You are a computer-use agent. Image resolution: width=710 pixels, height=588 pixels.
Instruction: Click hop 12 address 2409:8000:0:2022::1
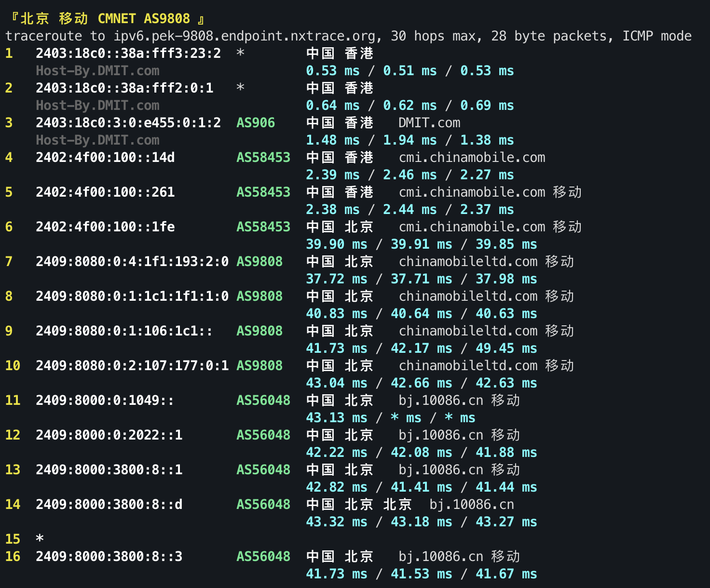tap(109, 435)
